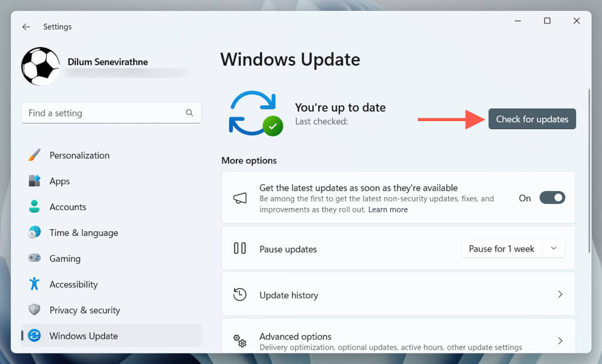The image size is (602, 364).
Task: Click the Privacy & security label
Action: (85, 310)
